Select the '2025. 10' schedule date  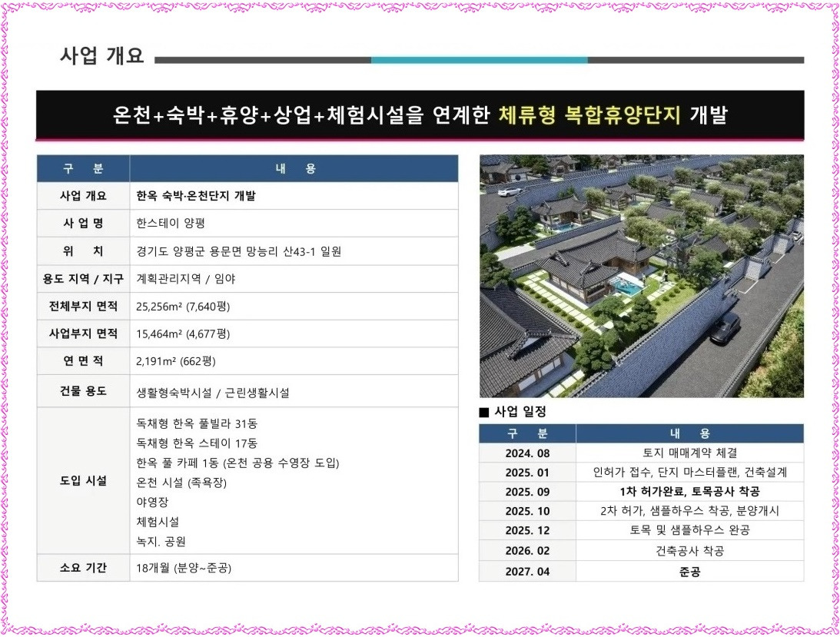point(527,511)
